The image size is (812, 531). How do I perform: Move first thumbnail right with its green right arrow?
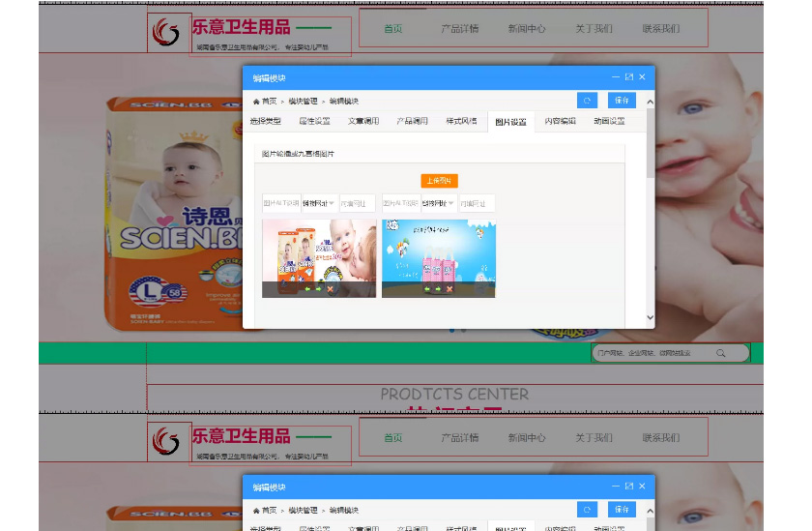pyautogui.click(x=319, y=289)
